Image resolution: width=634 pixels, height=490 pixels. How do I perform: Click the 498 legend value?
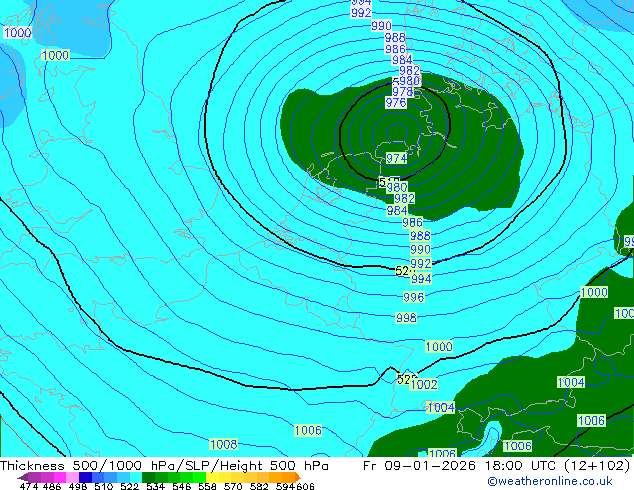tap(78, 486)
